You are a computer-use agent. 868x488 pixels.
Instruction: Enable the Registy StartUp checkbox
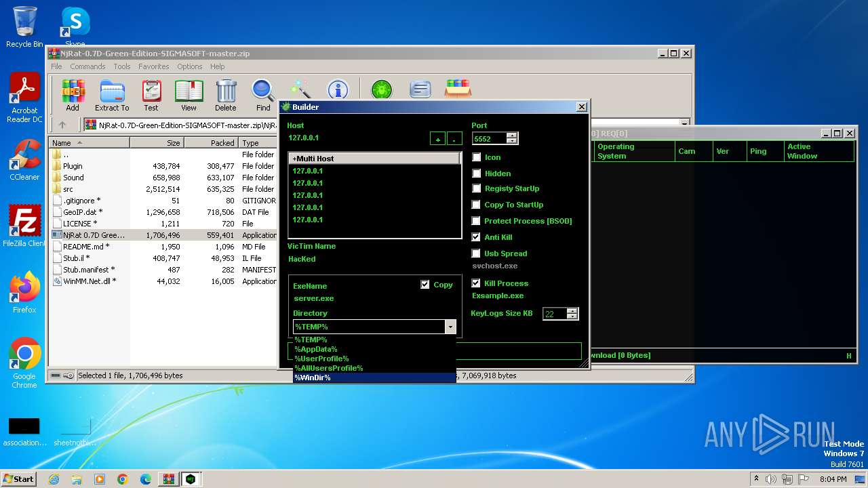tap(477, 188)
